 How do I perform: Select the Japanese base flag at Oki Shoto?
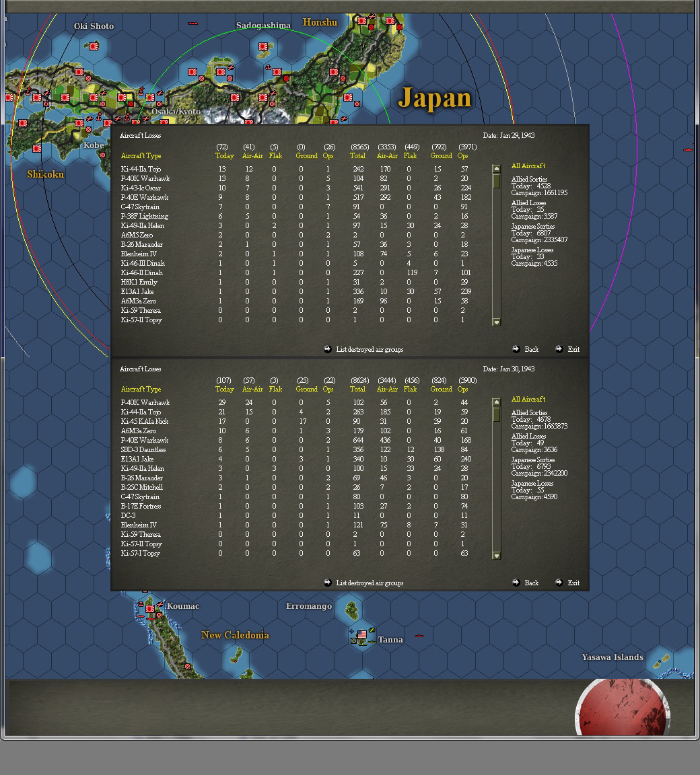click(x=94, y=46)
